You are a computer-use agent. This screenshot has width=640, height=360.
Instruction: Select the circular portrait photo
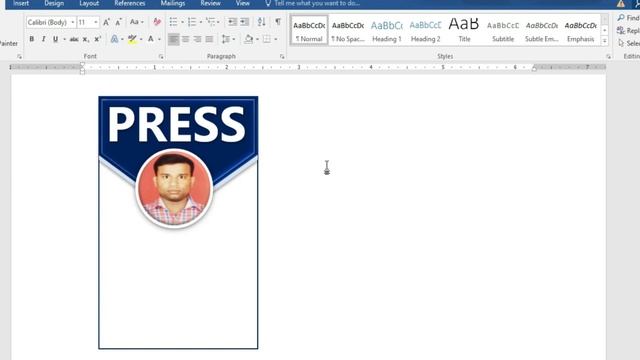[174, 188]
